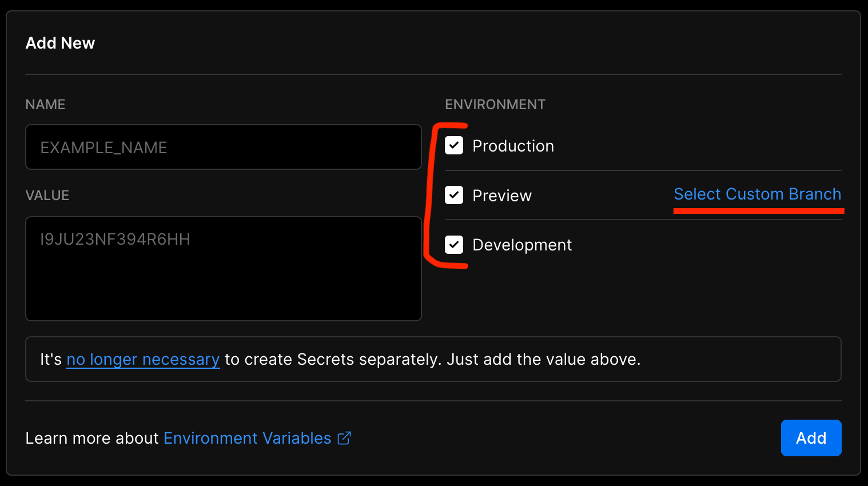
Task: Open Select Custom Branch
Action: [x=757, y=194]
